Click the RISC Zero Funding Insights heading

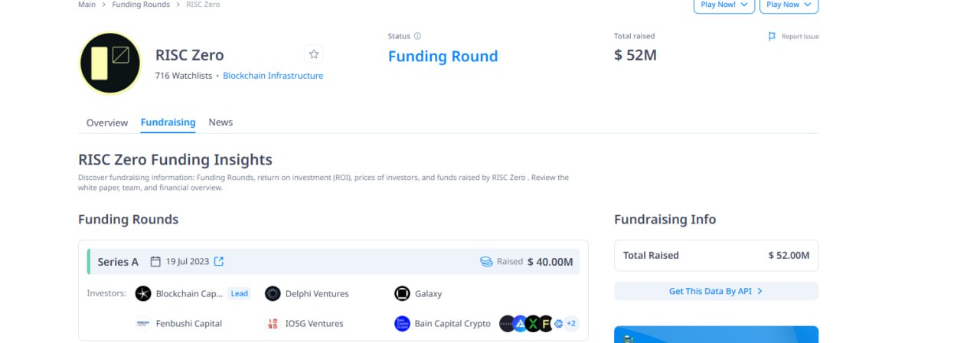[175, 160]
